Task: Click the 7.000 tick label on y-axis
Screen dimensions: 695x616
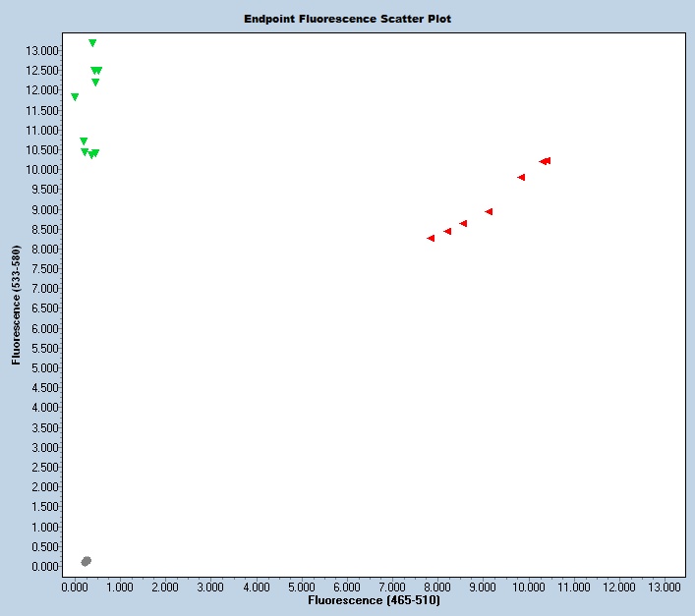Action: coord(42,289)
